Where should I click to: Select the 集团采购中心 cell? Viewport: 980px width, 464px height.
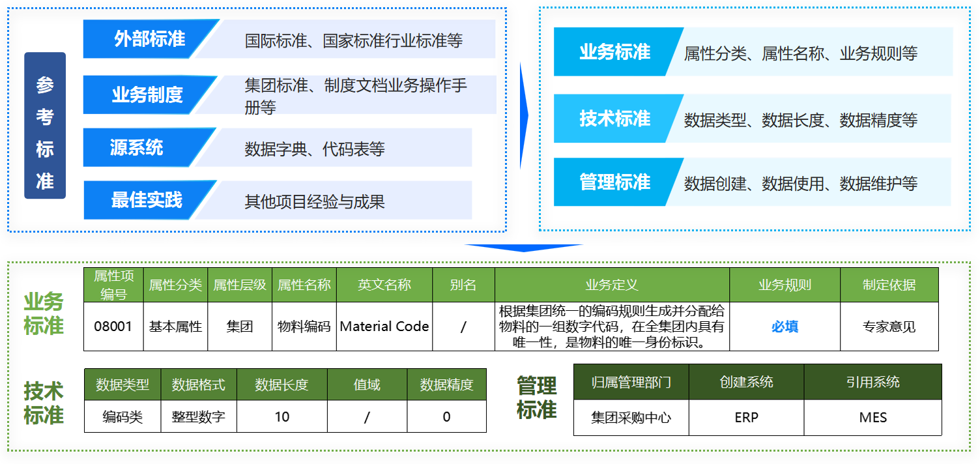point(631,417)
